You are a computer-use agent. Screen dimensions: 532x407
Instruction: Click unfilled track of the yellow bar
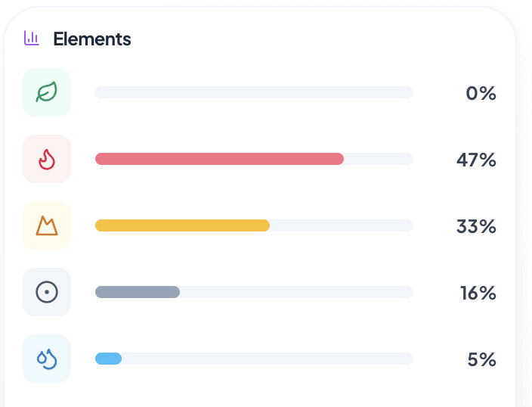342,225
